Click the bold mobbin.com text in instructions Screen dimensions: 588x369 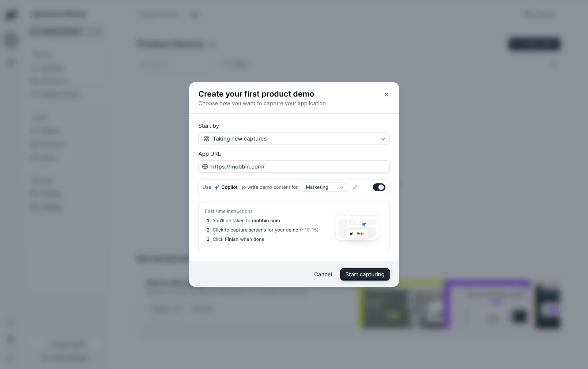[x=266, y=220]
